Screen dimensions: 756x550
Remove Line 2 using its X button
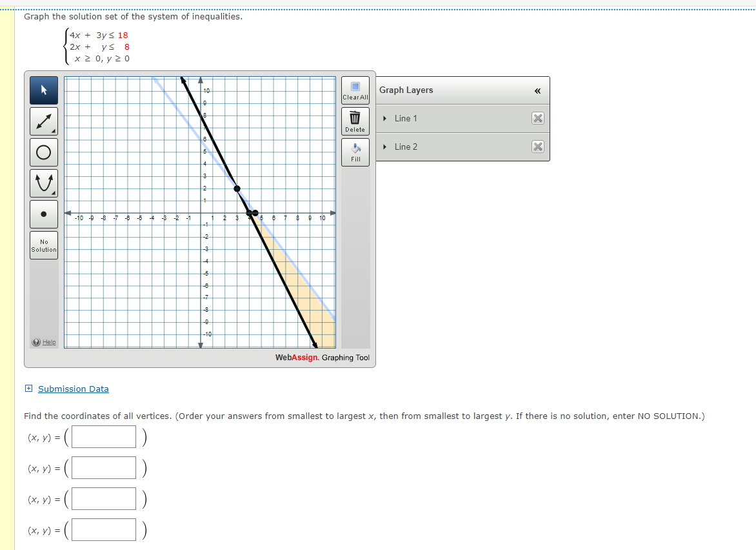point(537,147)
